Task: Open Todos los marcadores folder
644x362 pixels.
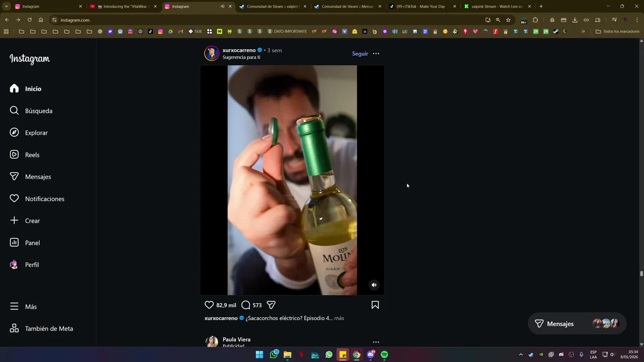Action: click(x=617, y=31)
